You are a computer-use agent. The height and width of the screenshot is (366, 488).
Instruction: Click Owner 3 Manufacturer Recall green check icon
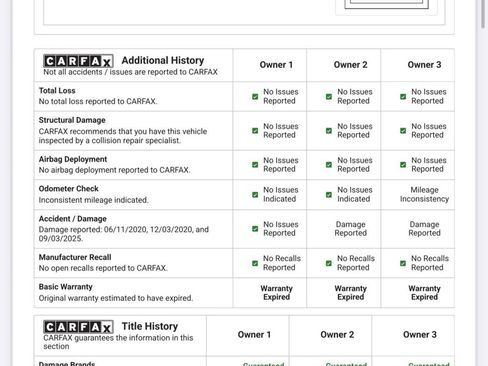point(403,263)
